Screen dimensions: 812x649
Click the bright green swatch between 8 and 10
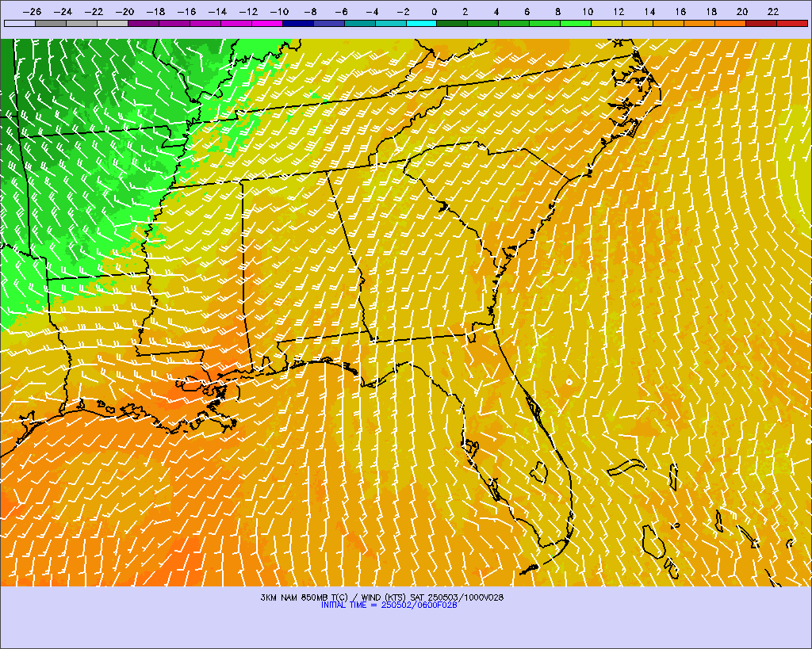tap(576, 23)
